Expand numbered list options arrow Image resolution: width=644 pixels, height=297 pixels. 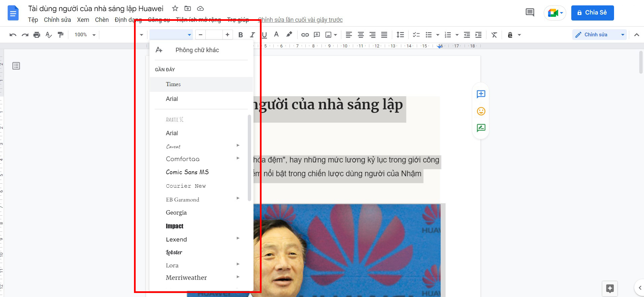(x=457, y=35)
